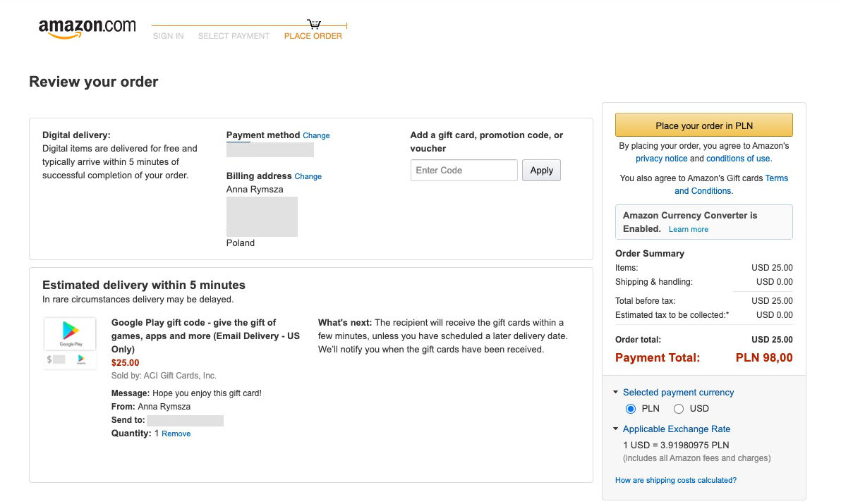The width and height of the screenshot is (841, 504).
Task: Learn more about Amazon Currency Converter
Action: [x=688, y=229]
